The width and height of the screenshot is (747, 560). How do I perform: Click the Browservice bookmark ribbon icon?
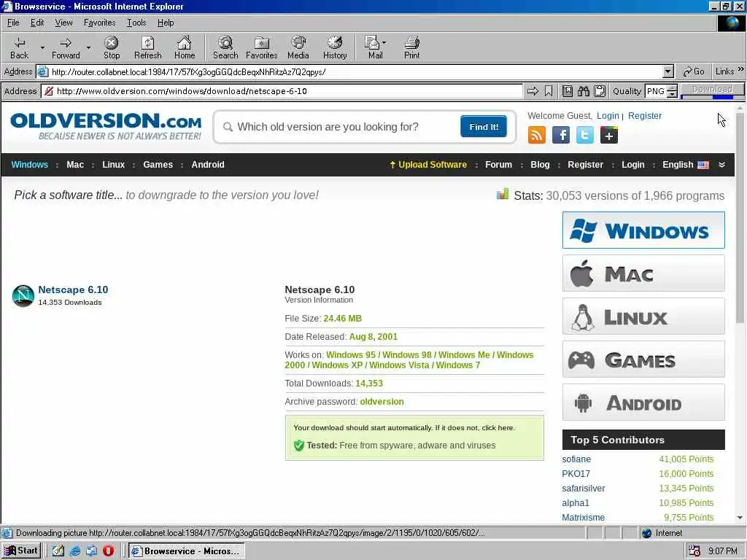click(x=549, y=91)
